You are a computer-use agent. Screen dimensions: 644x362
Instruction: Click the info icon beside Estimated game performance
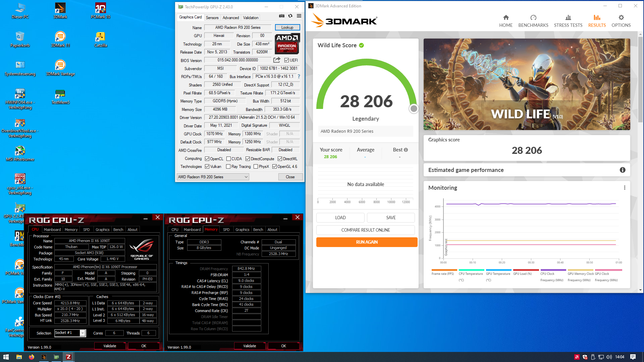click(x=623, y=170)
